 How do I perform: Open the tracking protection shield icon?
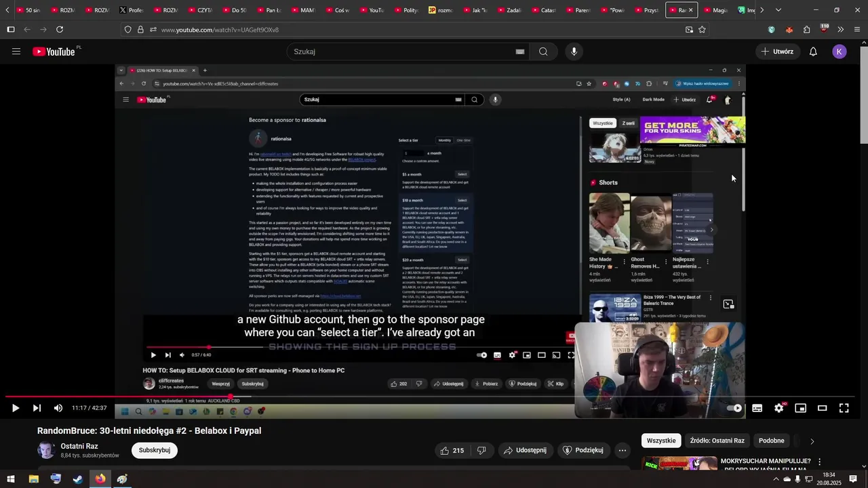(x=127, y=30)
